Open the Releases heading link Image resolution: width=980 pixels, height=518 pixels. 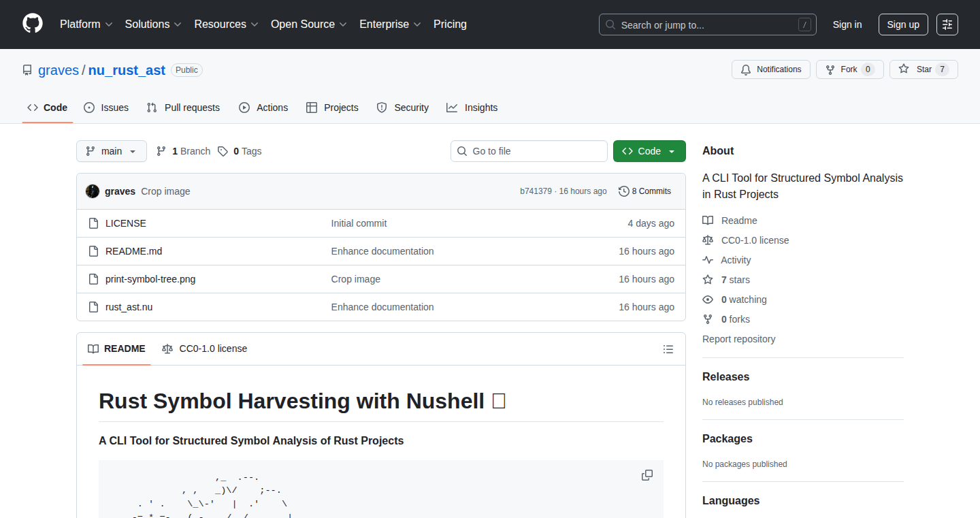click(x=726, y=376)
